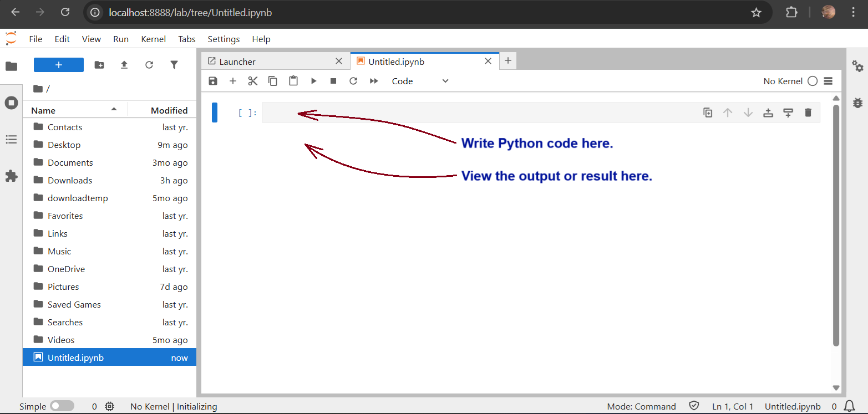Open the debugger bug icon panel
Screen dimensions: 868x414
coord(857,103)
